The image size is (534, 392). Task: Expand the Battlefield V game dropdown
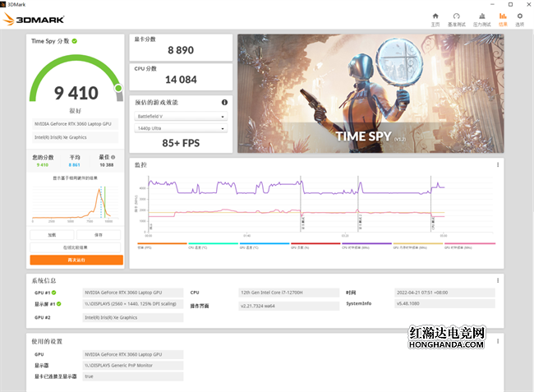click(x=181, y=117)
